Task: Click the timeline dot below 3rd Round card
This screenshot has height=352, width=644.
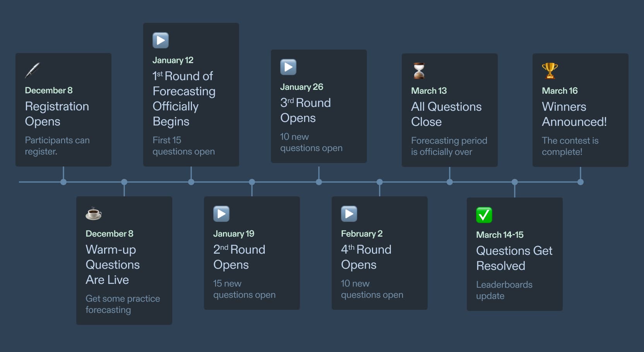Action: click(319, 182)
